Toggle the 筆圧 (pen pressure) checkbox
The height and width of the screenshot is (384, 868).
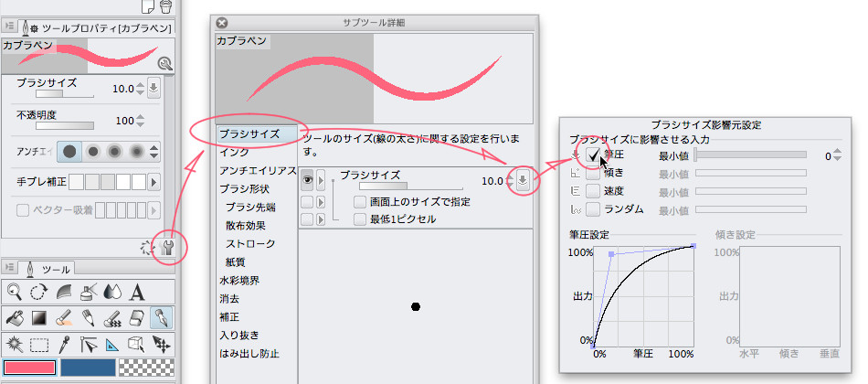click(593, 155)
